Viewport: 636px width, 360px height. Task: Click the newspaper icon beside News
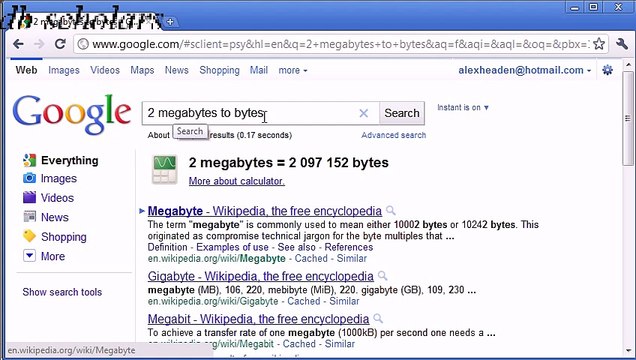[x=29, y=217]
